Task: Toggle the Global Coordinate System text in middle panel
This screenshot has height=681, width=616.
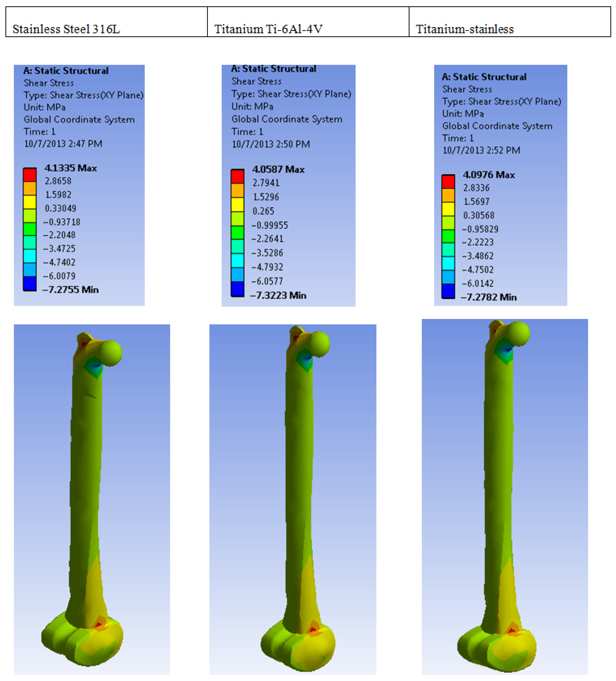Action: coord(287,119)
